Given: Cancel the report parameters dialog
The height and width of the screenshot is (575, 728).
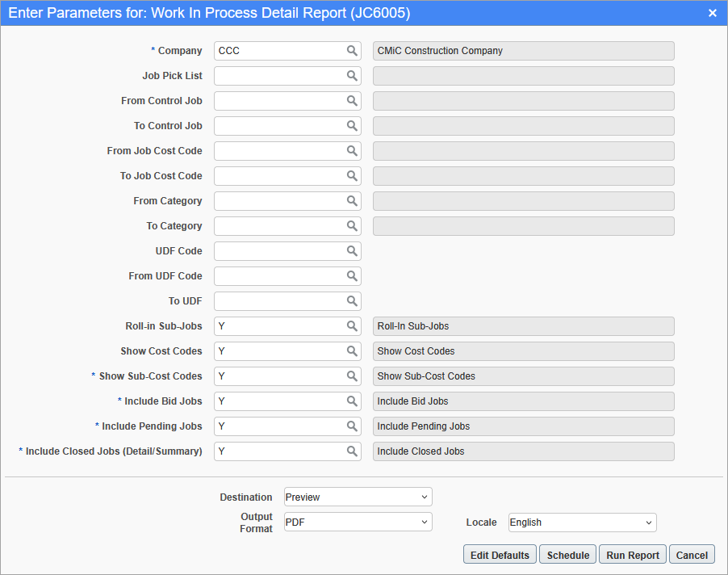Looking at the screenshot, I should tap(692, 555).
